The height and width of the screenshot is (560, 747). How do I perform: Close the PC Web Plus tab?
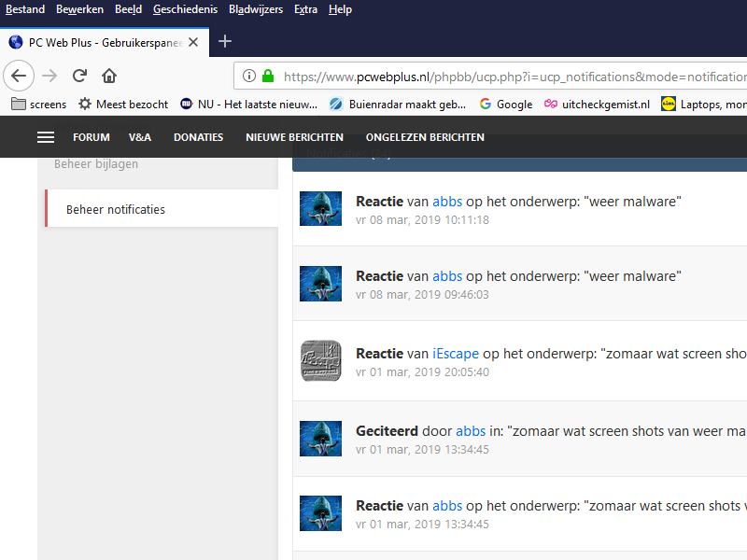(x=193, y=42)
